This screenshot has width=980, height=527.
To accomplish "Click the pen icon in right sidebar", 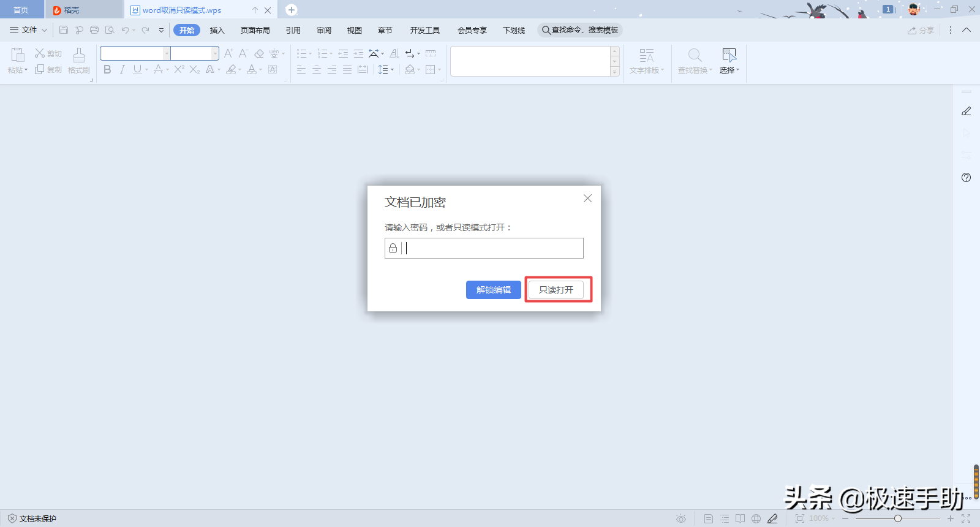I will tap(966, 111).
